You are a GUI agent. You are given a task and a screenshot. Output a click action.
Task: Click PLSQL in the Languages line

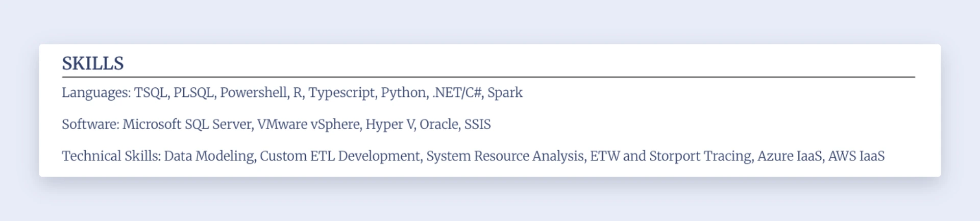click(x=194, y=92)
